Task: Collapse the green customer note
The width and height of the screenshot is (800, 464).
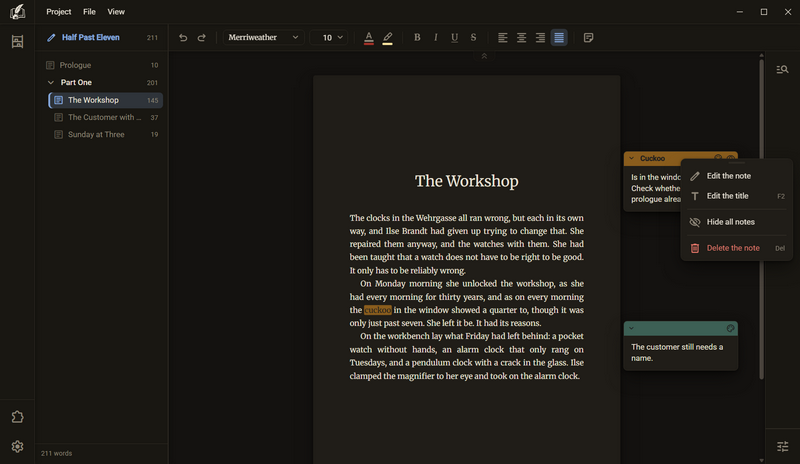Action: point(632,328)
